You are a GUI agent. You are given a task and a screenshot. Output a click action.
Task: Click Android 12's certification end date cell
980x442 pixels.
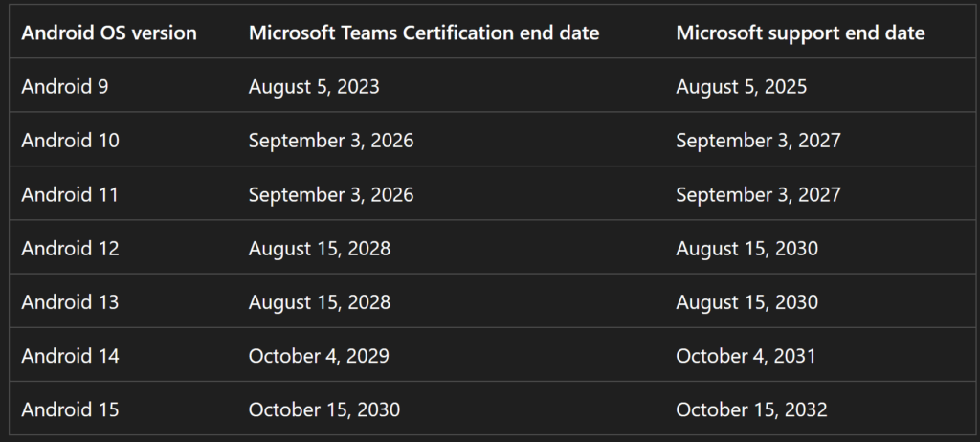click(x=320, y=249)
